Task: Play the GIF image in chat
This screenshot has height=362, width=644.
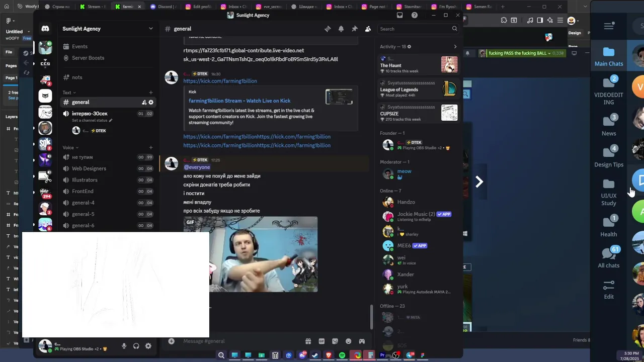Action: (x=251, y=254)
